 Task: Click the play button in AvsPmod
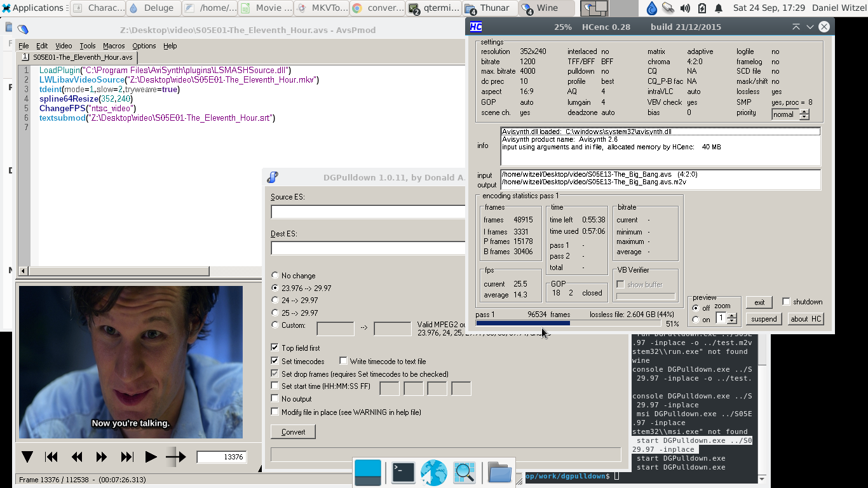tap(151, 457)
